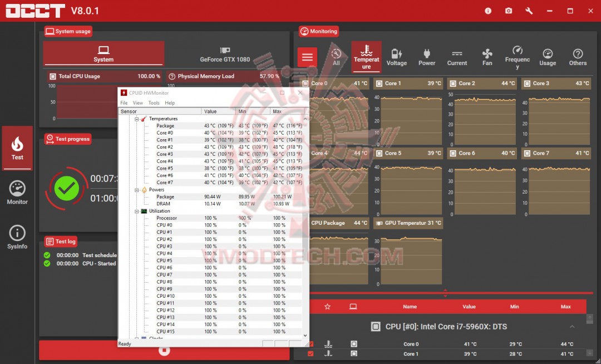Show All sensors in Monitoring

[x=336, y=57]
